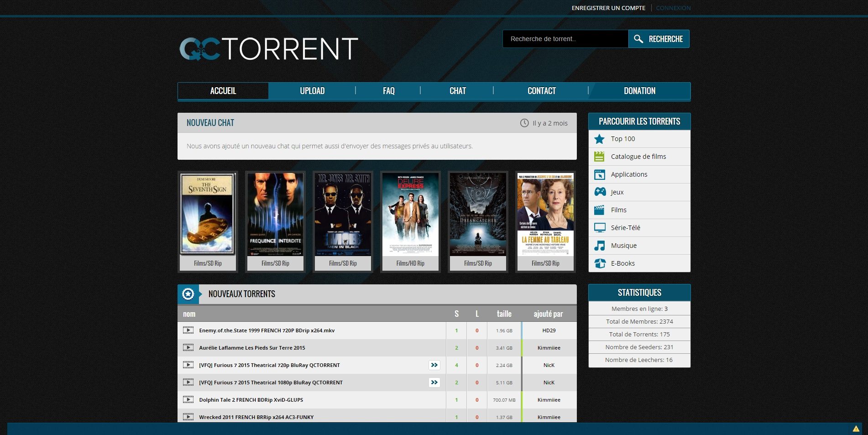This screenshot has height=435, width=868.
Task: Click the 'Nouveau Chat' news title
Action: [210, 123]
